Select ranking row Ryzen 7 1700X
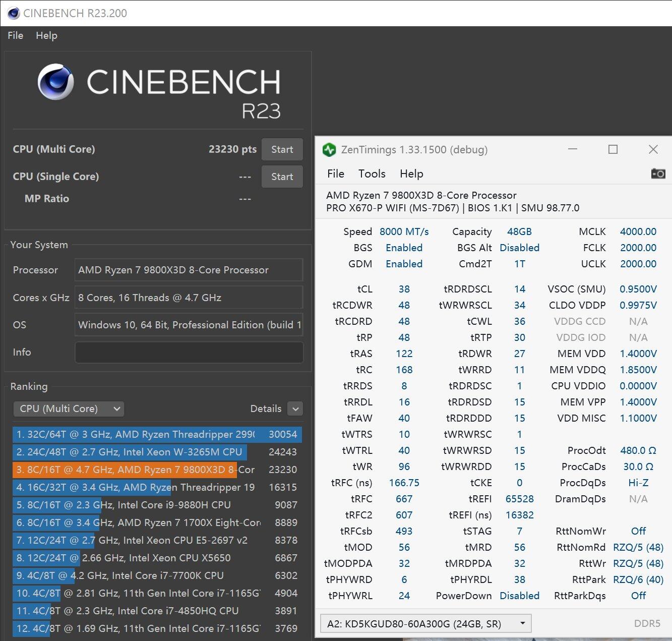Viewport: 672px width, 641px height. 157,522
